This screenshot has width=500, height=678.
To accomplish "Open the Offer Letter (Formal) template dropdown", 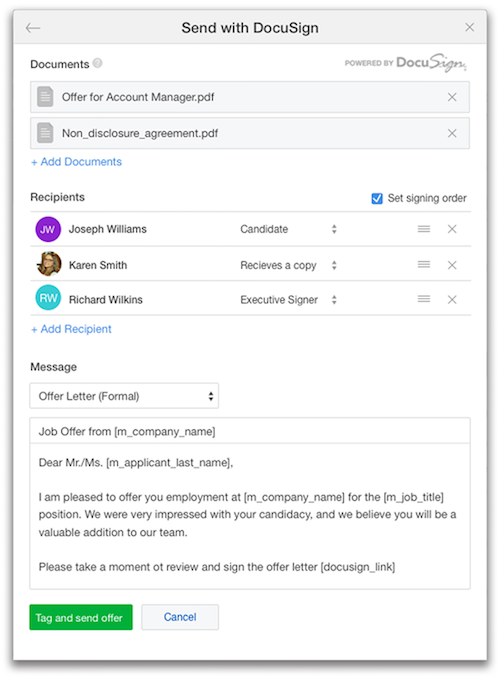I will (124, 396).
